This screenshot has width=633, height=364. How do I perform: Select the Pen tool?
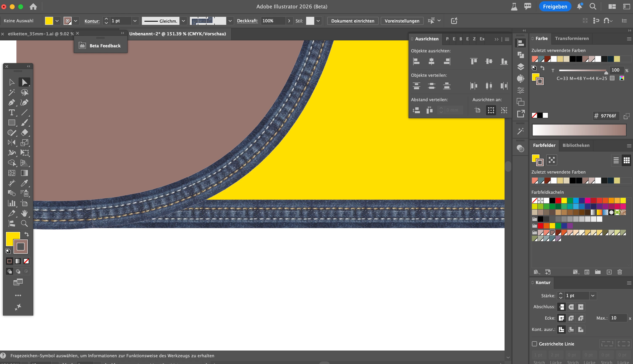click(12, 102)
